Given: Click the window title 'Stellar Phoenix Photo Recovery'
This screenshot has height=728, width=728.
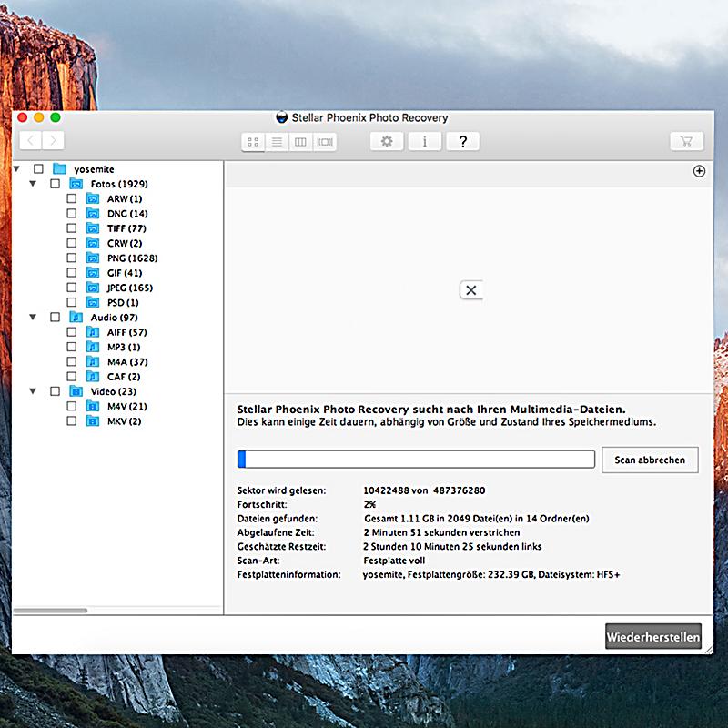Looking at the screenshot, I should pos(369,118).
